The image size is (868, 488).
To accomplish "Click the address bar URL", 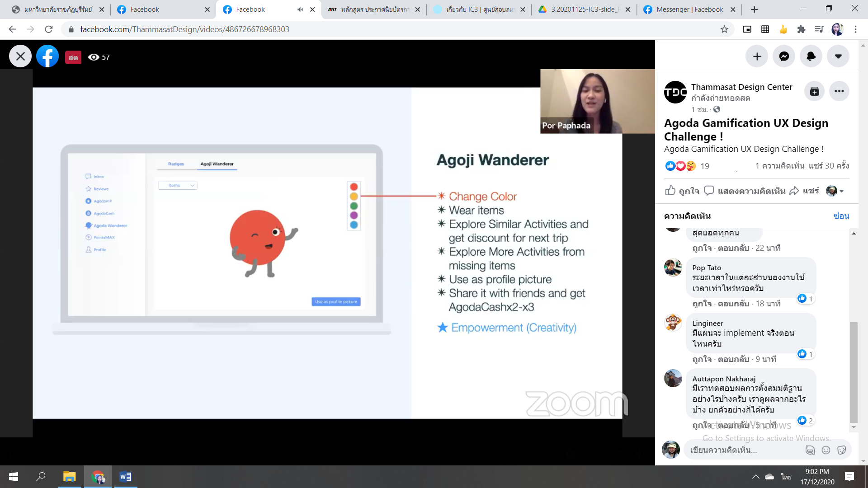I will [x=184, y=29].
